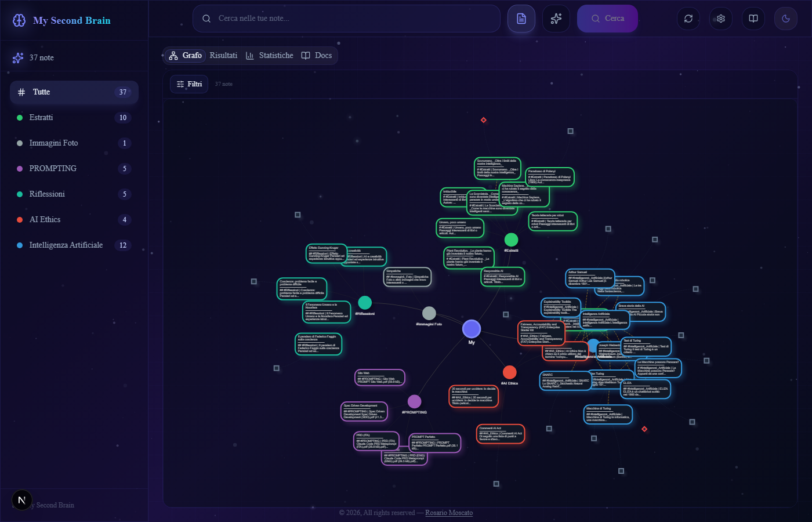Select the Tutte category
Viewport: 812px width, 522px height.
tap(74, 92)
